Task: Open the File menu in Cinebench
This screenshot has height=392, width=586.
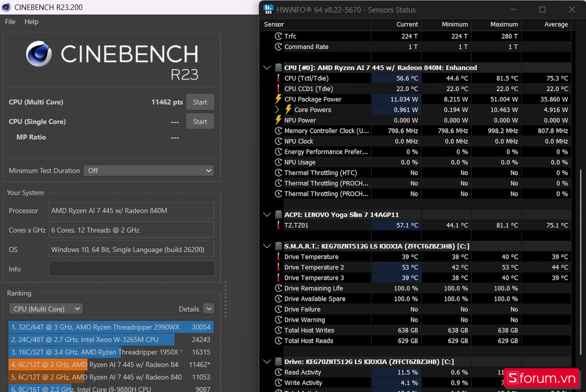Action: tap(10, 21)
